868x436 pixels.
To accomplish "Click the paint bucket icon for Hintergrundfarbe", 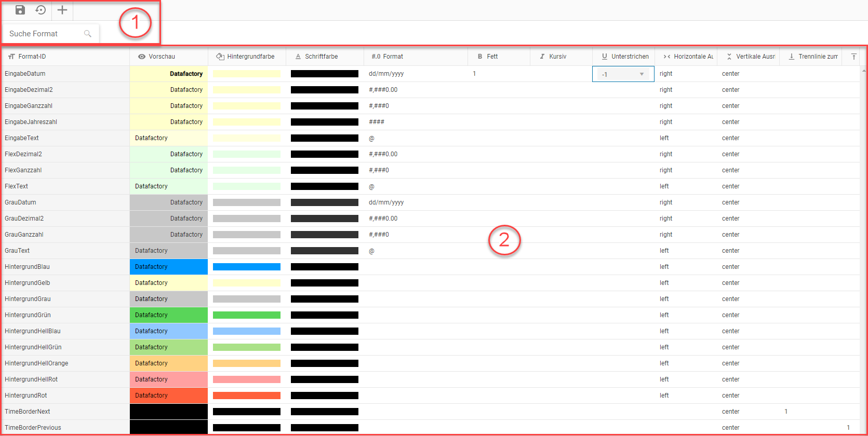I will coord(220,57).
